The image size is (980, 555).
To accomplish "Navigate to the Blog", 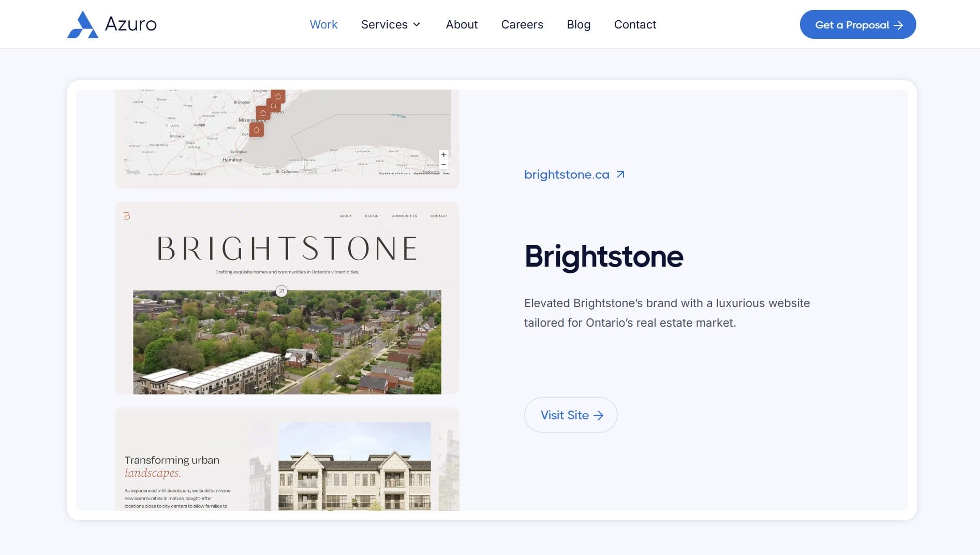I will click(578, 24).
